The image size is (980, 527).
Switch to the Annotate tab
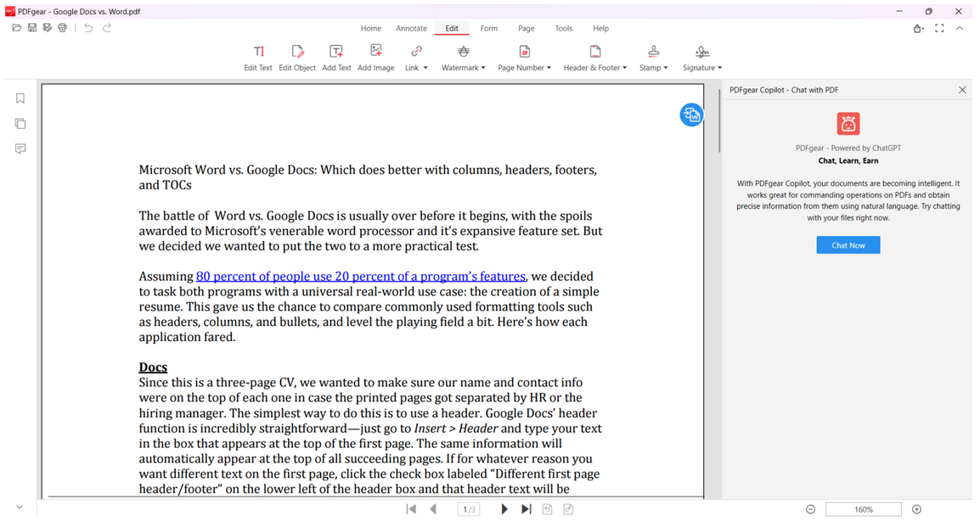tap(412, 29)
